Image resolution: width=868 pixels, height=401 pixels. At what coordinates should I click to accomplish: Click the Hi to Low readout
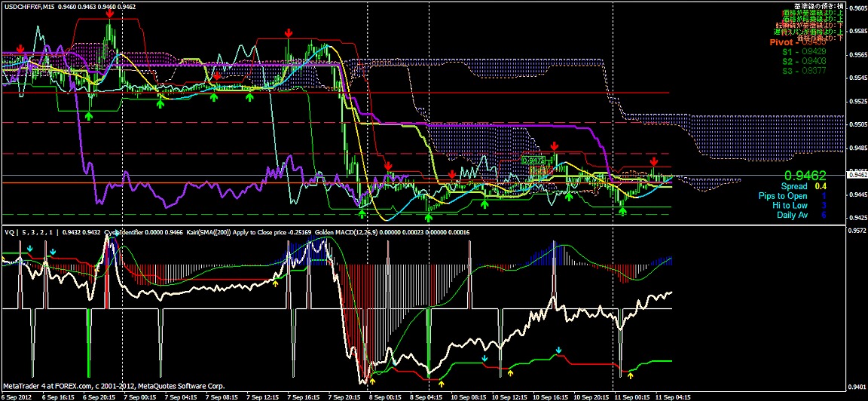click(x=799, y=206)
